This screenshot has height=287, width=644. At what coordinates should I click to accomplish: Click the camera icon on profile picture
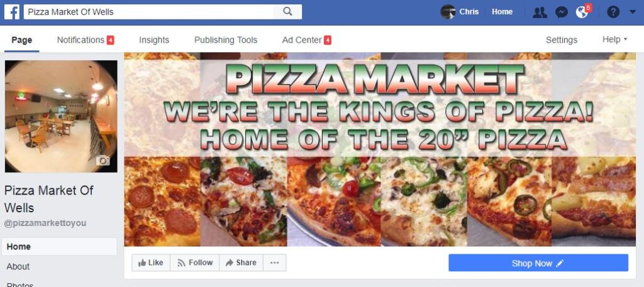pyautogui.click(x=103, y=161)
